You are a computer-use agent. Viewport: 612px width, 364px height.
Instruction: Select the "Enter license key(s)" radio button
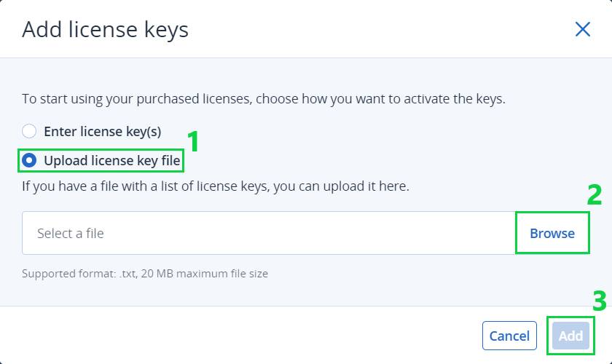coord(29,132)
